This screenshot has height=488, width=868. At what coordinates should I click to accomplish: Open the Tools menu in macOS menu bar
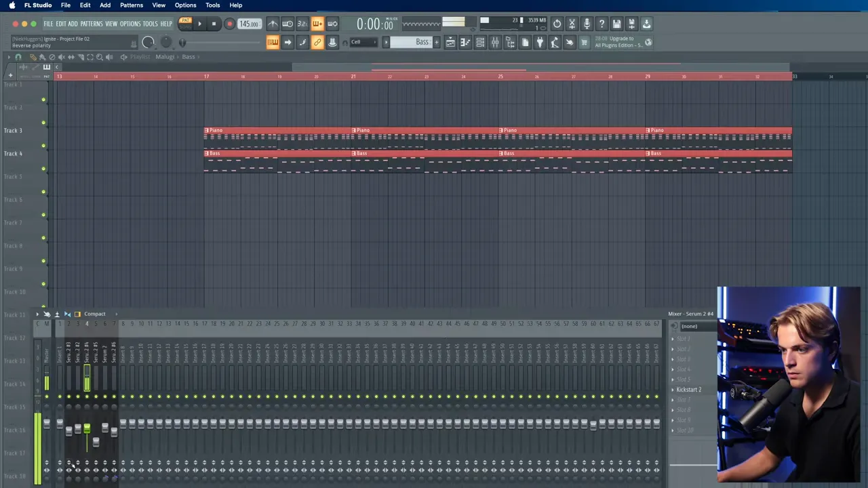coord(212,5)
